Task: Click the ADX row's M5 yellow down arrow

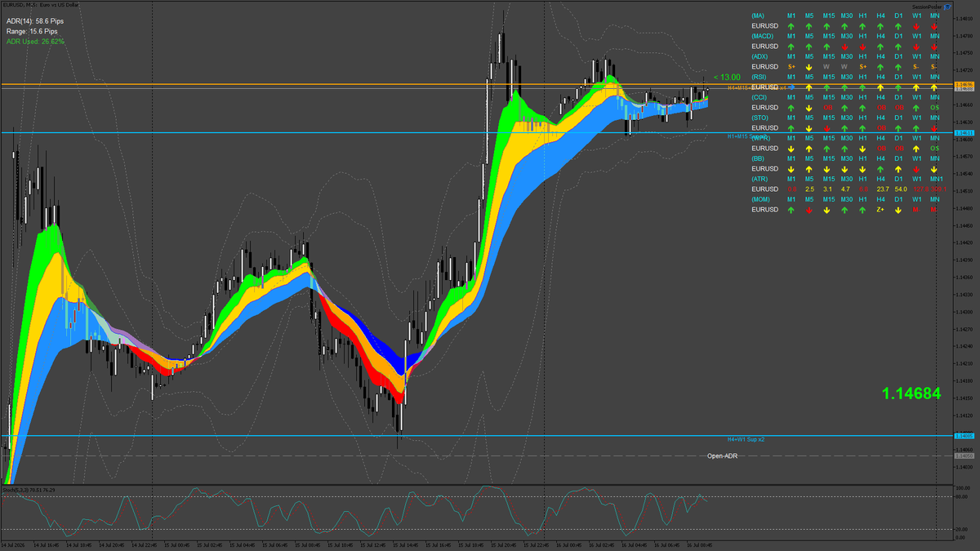Action: pos(809,67)
